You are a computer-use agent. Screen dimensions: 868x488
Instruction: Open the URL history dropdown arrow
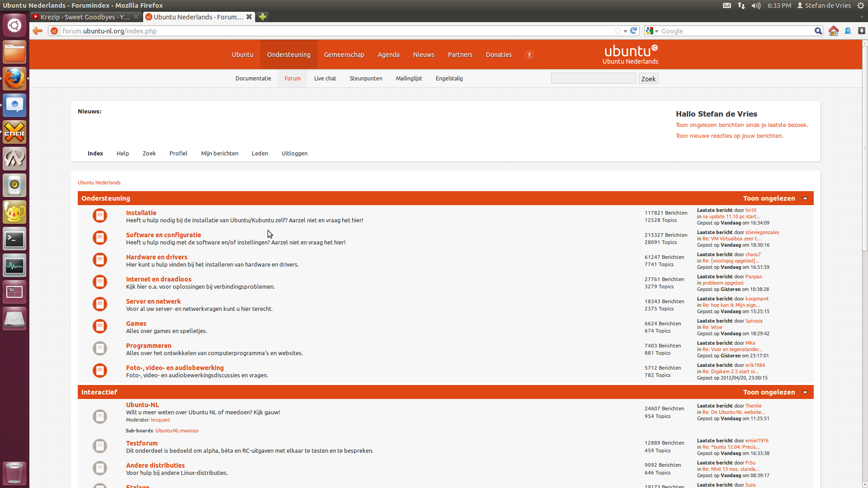(x=625, y=31)
